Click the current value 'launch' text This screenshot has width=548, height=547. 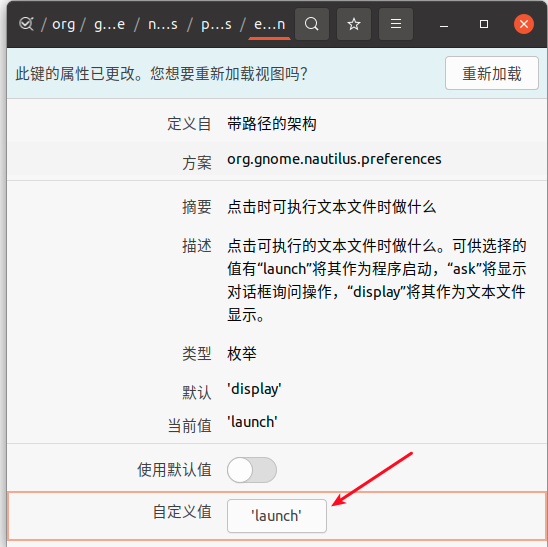pos(252,422)
